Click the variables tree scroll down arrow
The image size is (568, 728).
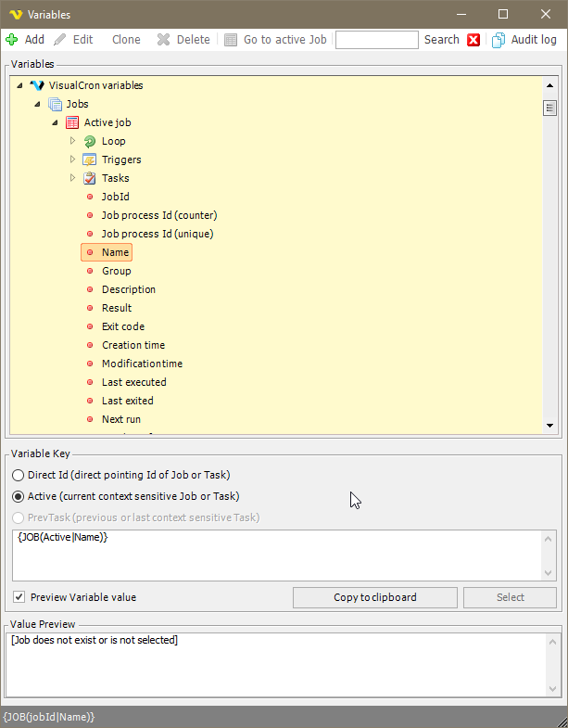(x=549, y=425)
